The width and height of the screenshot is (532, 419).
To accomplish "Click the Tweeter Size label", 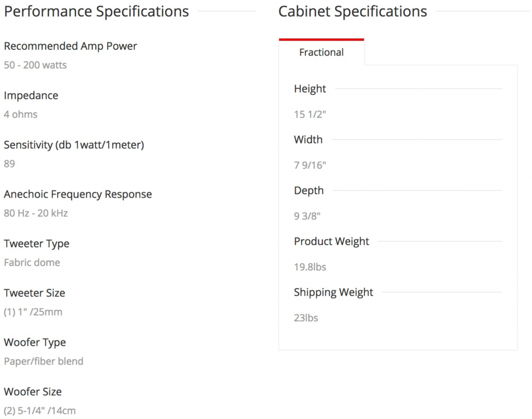I will pos(35,293).
